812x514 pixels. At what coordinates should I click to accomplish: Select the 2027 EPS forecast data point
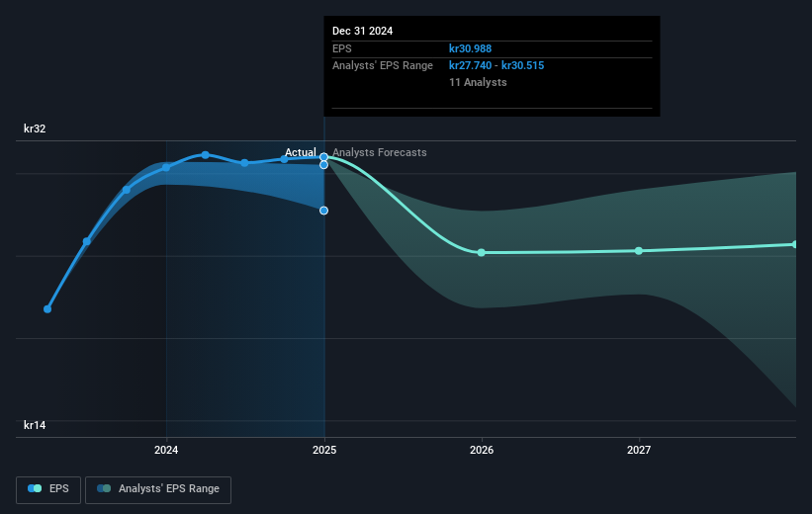(639, 250)
